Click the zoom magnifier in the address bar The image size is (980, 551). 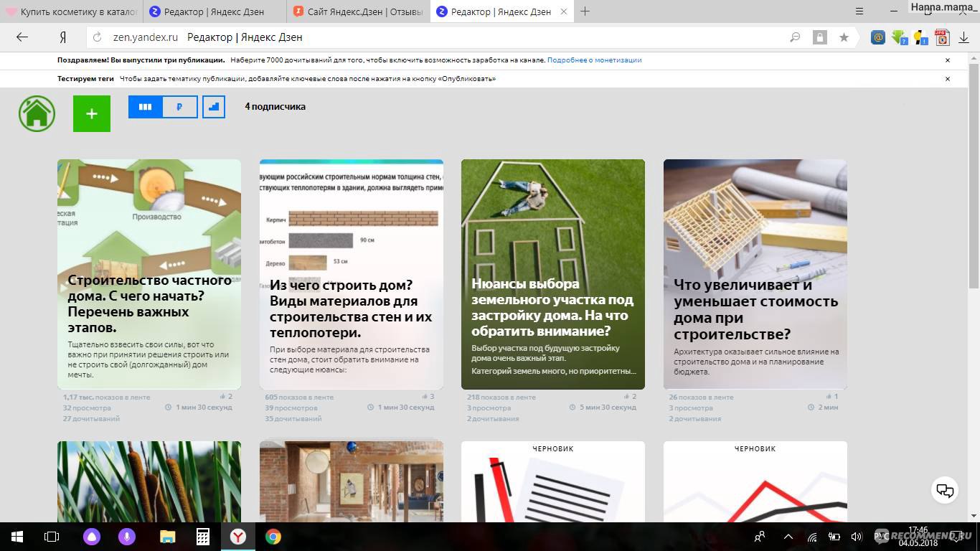(795, 37)
